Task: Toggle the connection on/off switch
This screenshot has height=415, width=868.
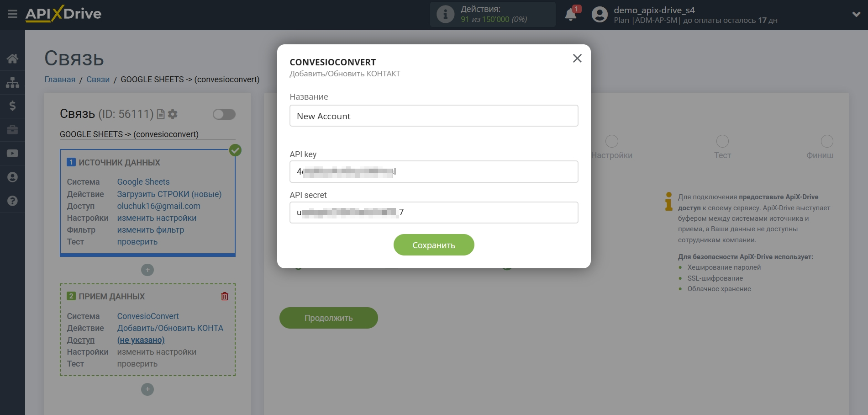Action: (224, 114)
